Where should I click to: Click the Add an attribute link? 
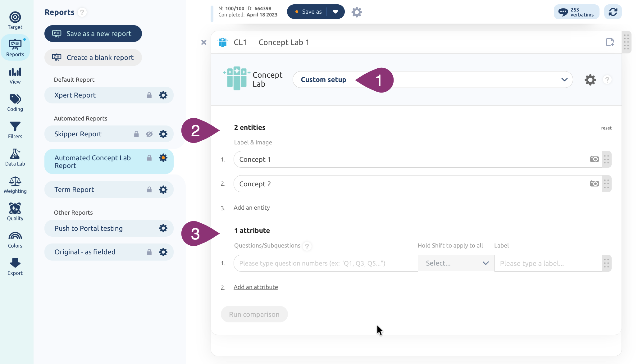click(x=256, y=287)
